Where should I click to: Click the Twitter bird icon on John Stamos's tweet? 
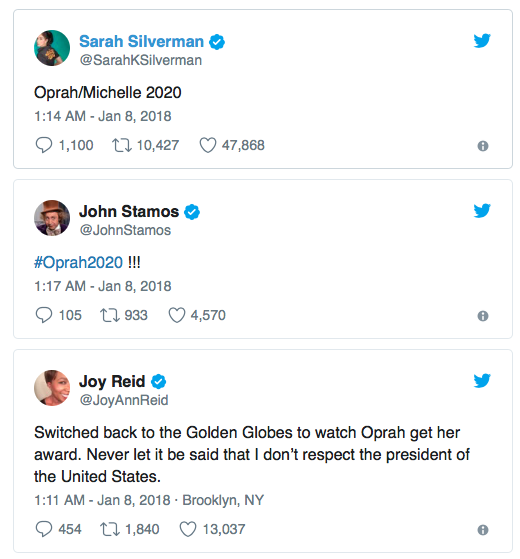click(x=482, y=210)
